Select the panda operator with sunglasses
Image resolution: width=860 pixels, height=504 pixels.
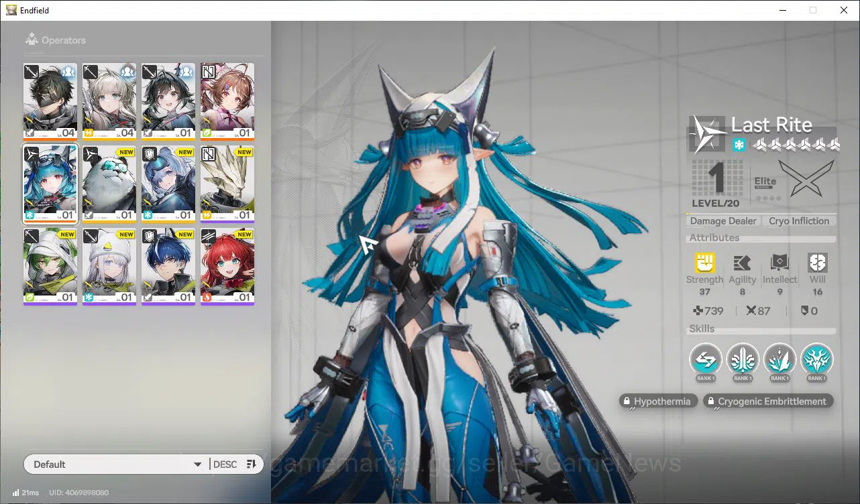(x=109, y=184)
